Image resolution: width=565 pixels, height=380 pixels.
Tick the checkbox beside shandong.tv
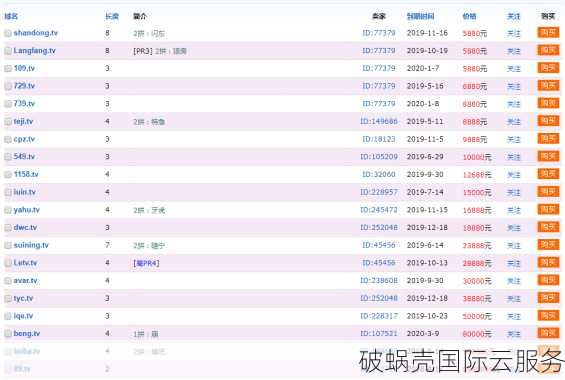pyautogui.click(x=8, y=33)
